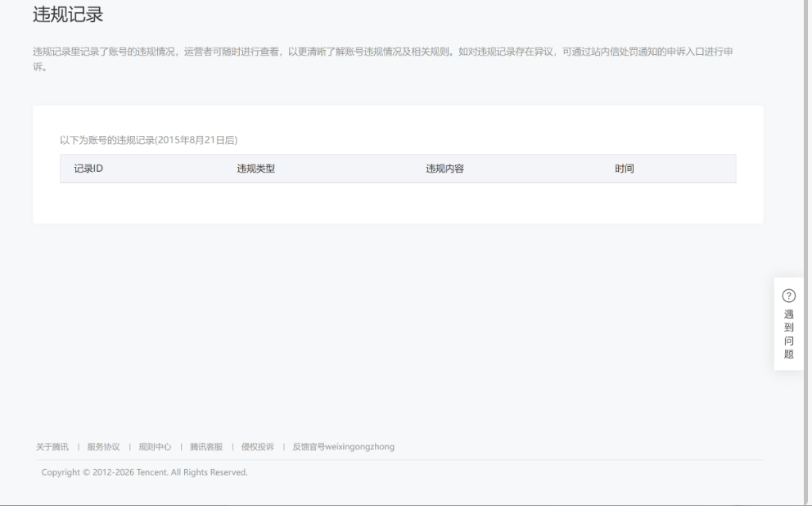Click 反馈官号weixingongzhong link
The height and width of the screenshot is (506, 812).
pyautogui.click(x=343, y=446)
